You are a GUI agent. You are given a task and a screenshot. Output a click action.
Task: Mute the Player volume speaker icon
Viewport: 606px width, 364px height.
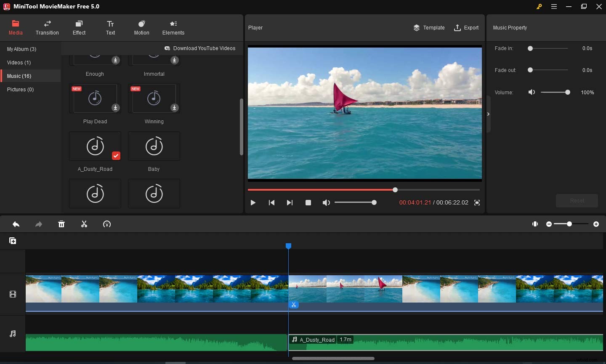326,202
